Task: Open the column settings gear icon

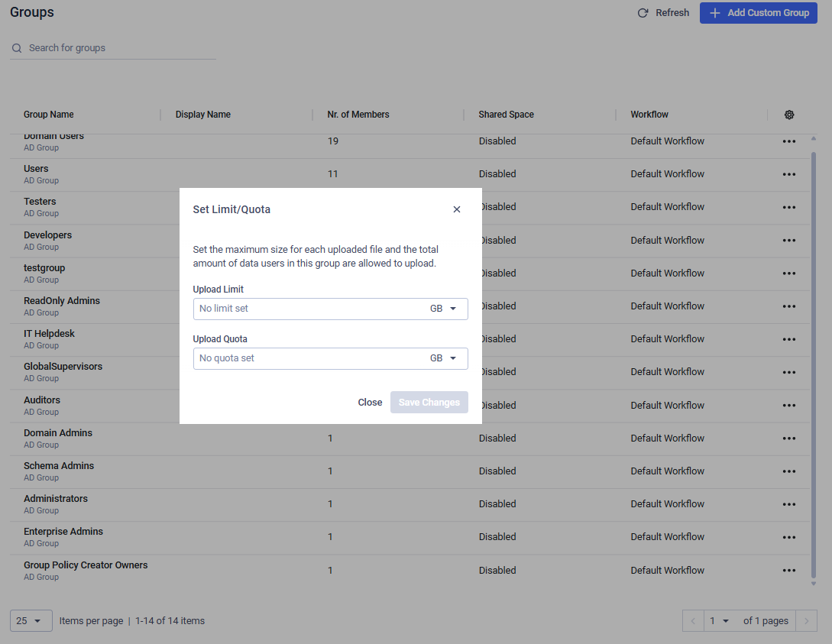Action: (x=789, y=115)
